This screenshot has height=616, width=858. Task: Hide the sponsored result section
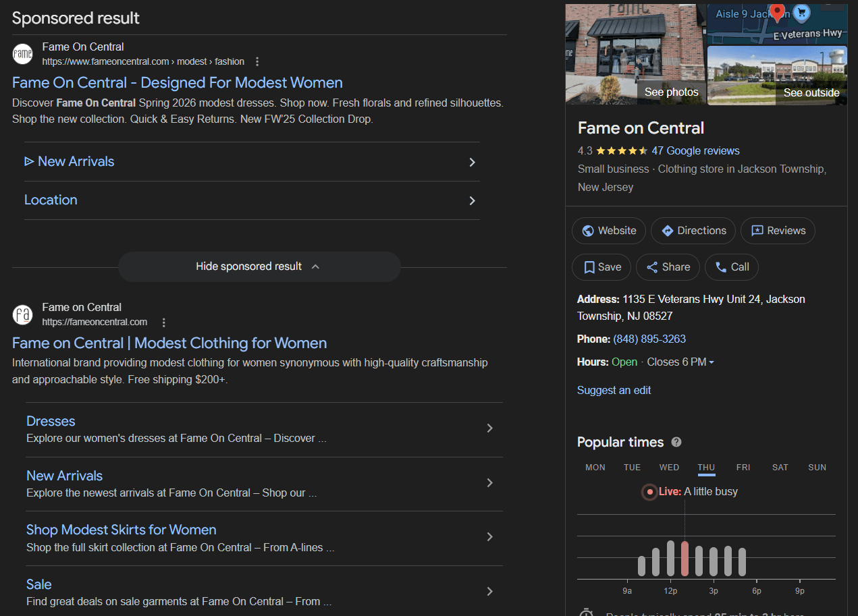click(259, 267)
